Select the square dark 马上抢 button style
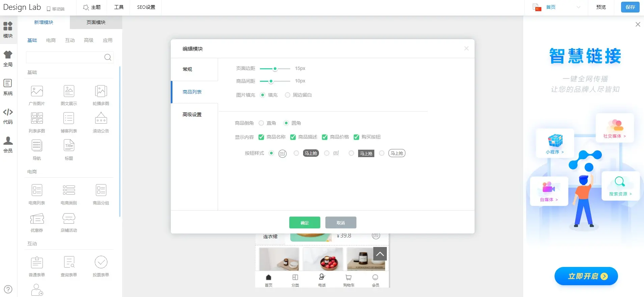Viewport: 644px width, 297px height. click(351, 153)
